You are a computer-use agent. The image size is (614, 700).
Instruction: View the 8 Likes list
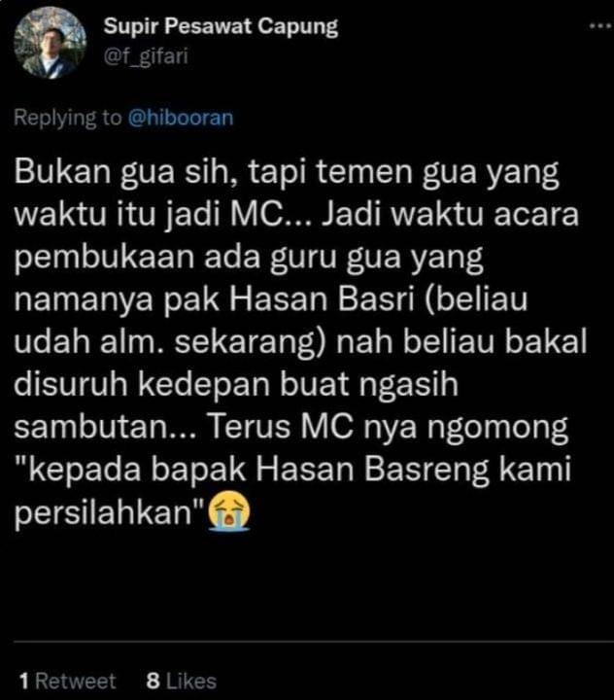click(182, 681)
